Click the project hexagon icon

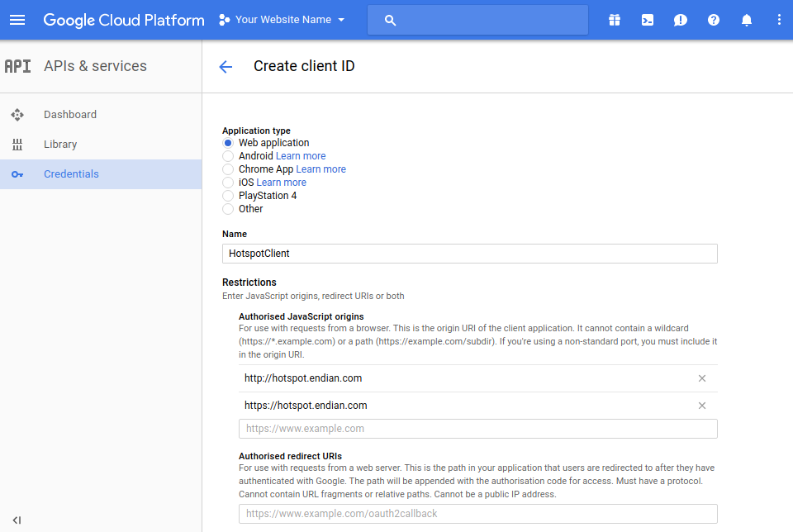[x=224, y=20]
